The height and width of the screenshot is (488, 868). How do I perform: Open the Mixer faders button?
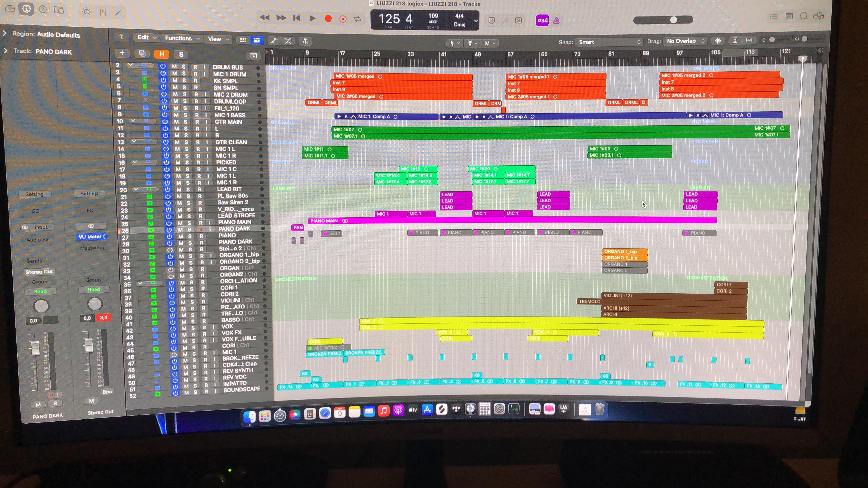tap(103, 12)
